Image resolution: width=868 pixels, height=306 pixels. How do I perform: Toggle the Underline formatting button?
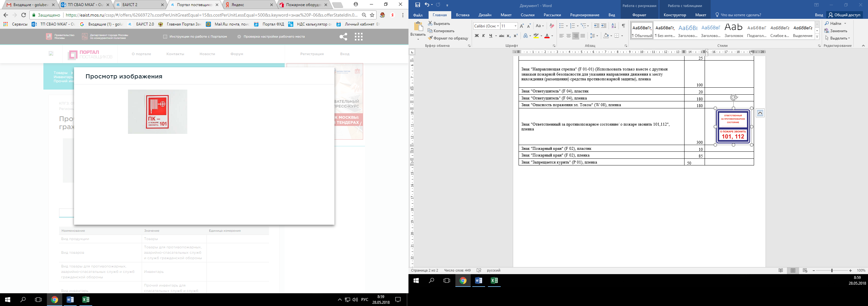(490, 36)
